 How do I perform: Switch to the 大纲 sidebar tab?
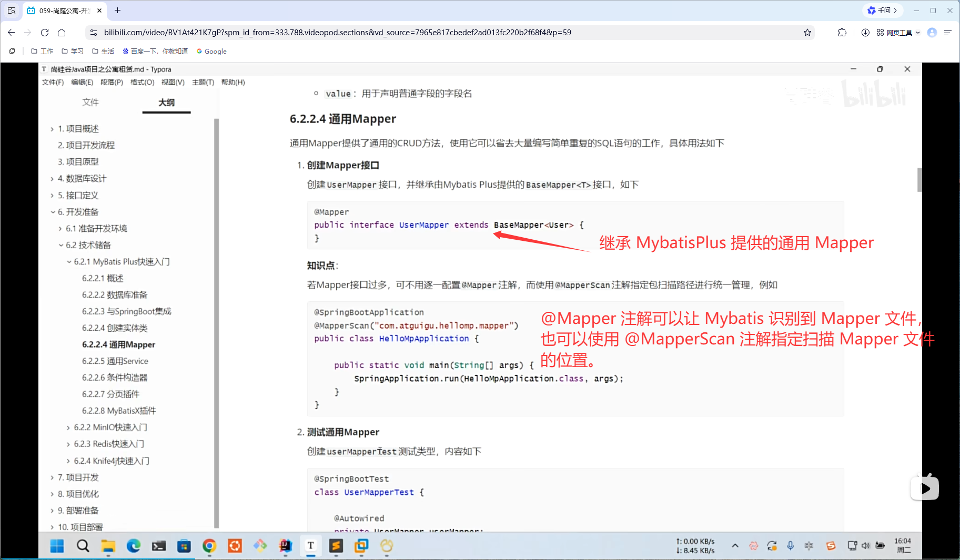tap(166, 103)
